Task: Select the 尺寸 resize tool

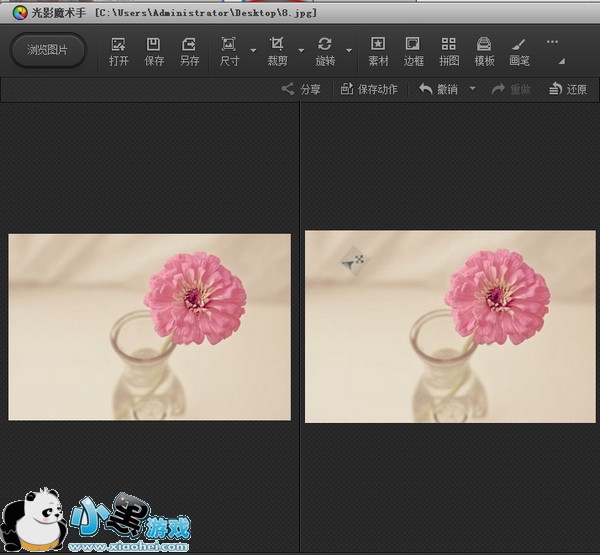Action: point(229,51)
